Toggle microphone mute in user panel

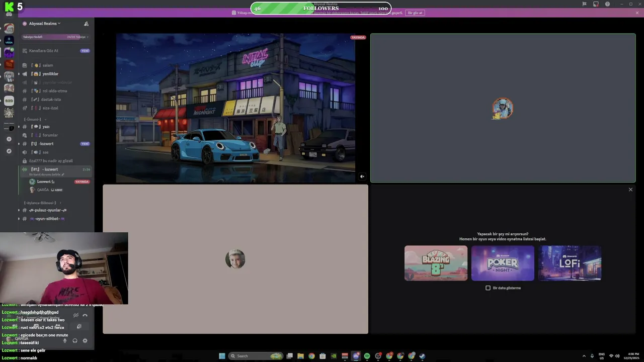pos(64,340)
